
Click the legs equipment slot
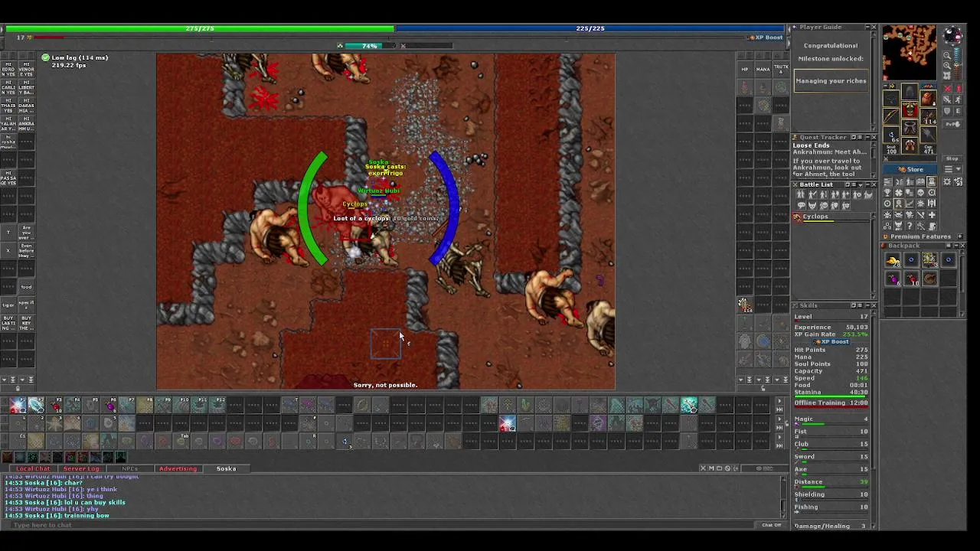[x=910, y=127]
